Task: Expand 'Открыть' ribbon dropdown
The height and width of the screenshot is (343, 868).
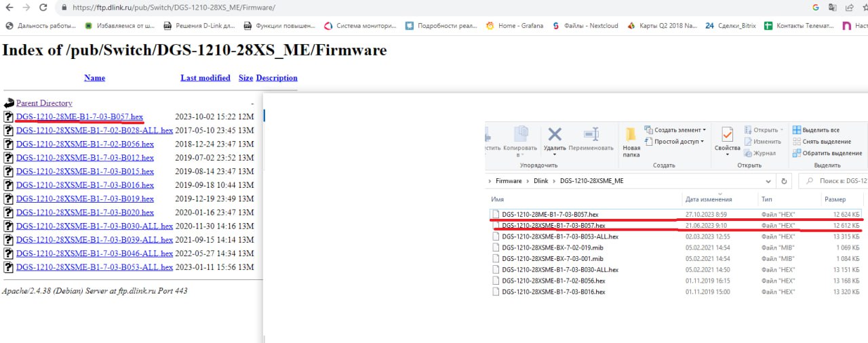Action: point(763,129)
